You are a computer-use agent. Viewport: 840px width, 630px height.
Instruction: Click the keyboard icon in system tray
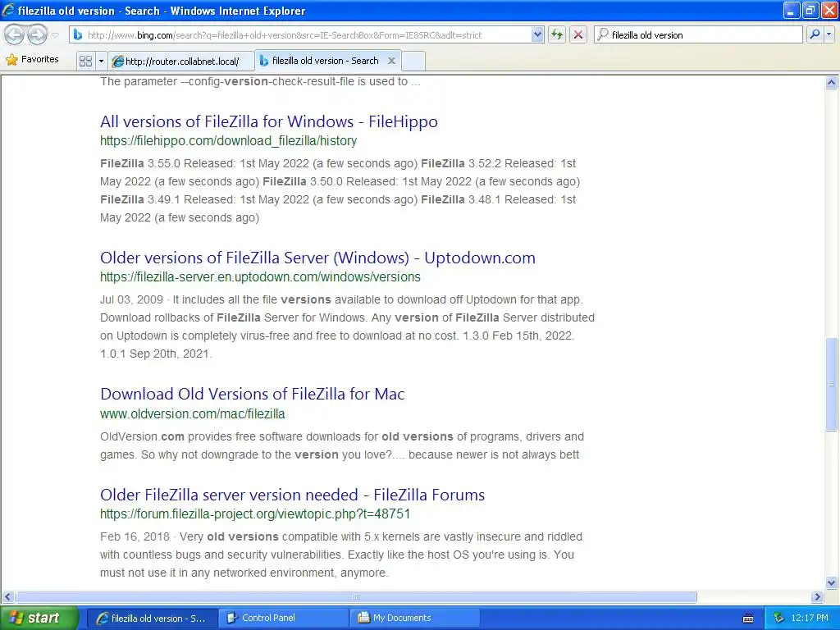[x=748, y=619]
